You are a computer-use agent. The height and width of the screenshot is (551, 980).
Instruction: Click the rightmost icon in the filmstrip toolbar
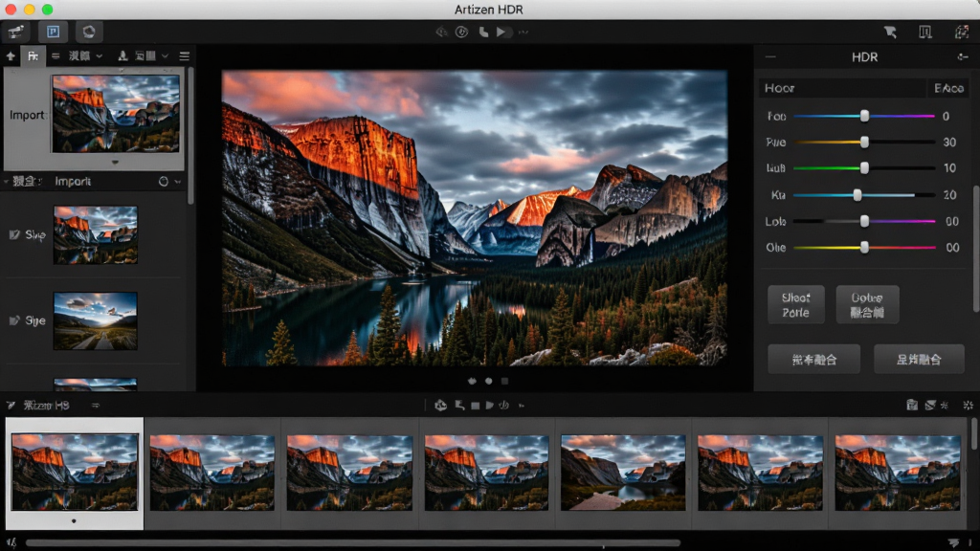969,406
